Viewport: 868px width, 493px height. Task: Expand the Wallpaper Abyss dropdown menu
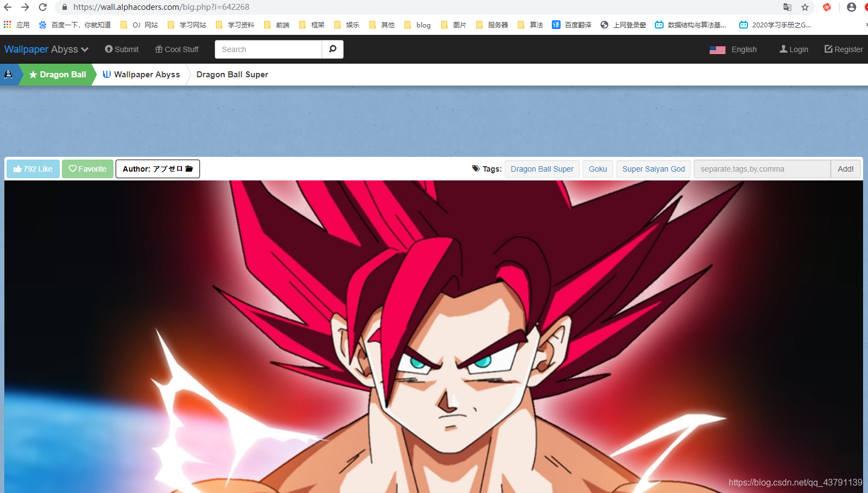coord(47,49)
